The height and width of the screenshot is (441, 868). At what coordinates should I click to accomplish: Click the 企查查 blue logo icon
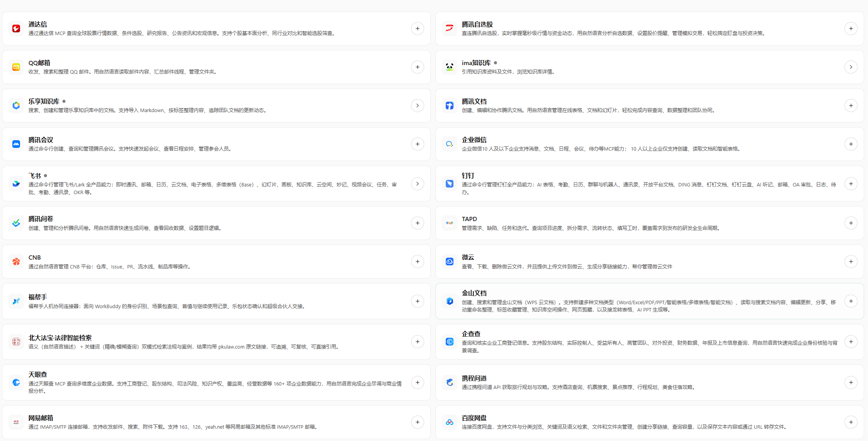[450, 342]
